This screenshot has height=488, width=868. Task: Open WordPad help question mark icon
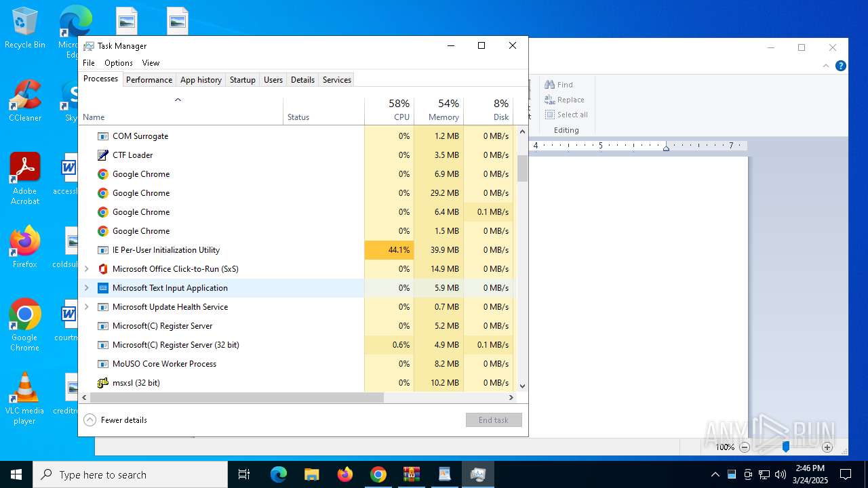point(841,66)
